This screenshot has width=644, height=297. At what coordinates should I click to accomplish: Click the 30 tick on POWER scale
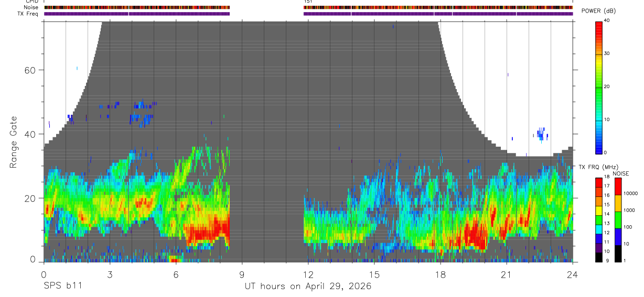606,53
